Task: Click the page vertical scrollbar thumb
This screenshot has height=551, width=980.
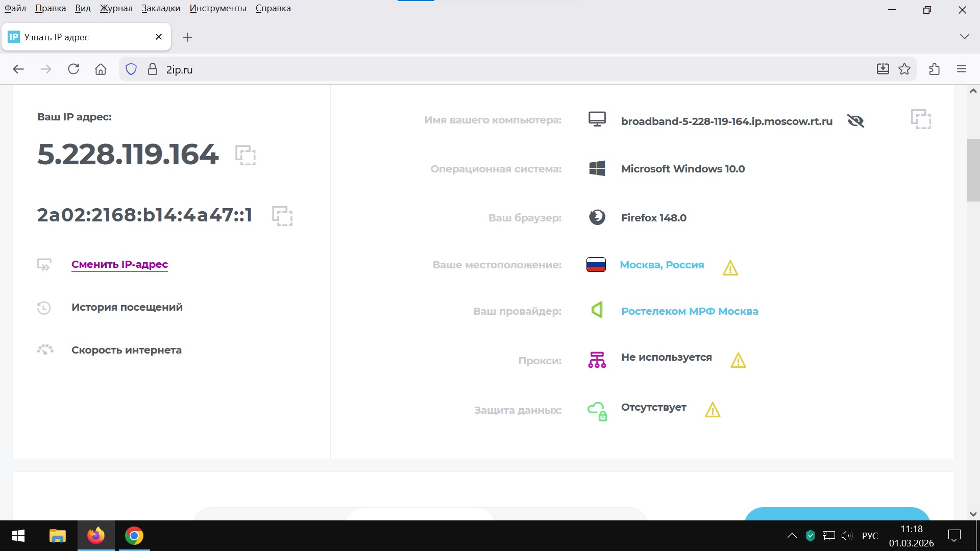Action: 973,170
